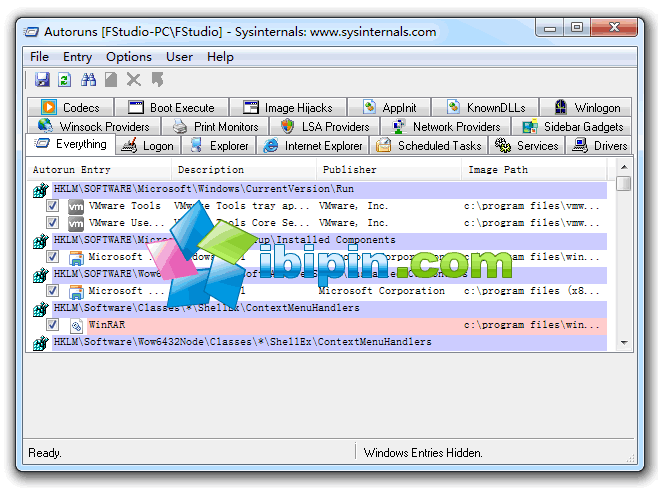658x492 pixels.
Task: Sort by Description column header
Action: pyautogui.click(x=244, y=170)
